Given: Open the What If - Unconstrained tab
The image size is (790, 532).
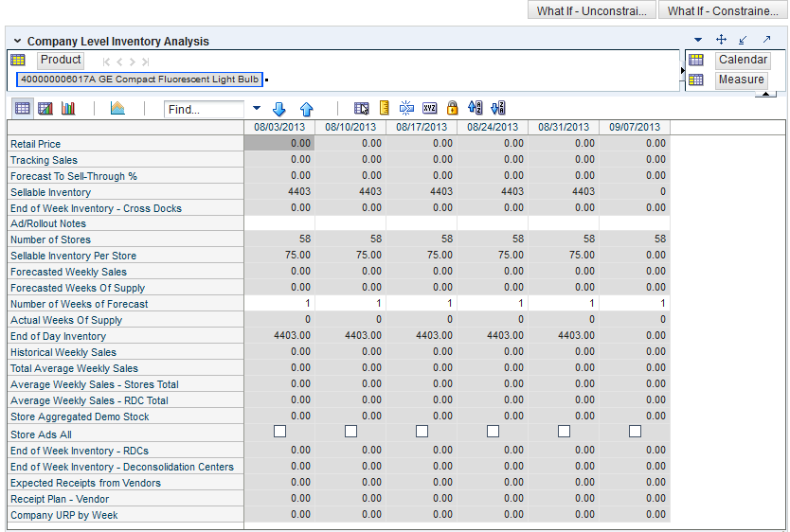Looking at the screenshot, I should [591, 11].
